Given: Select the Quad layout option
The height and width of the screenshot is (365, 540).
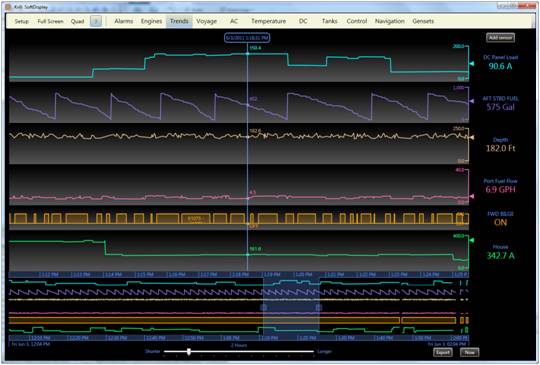Looking at the screenshot, I should coord(77,21).
